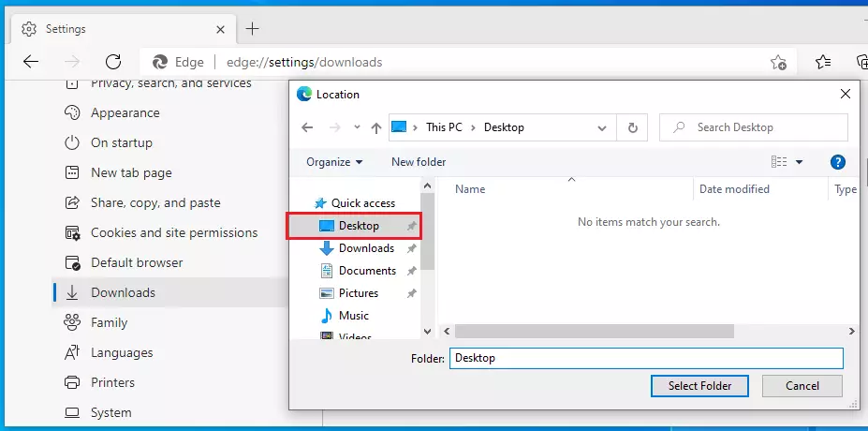Select Downloads in settings sidebar

pos(169,292)
